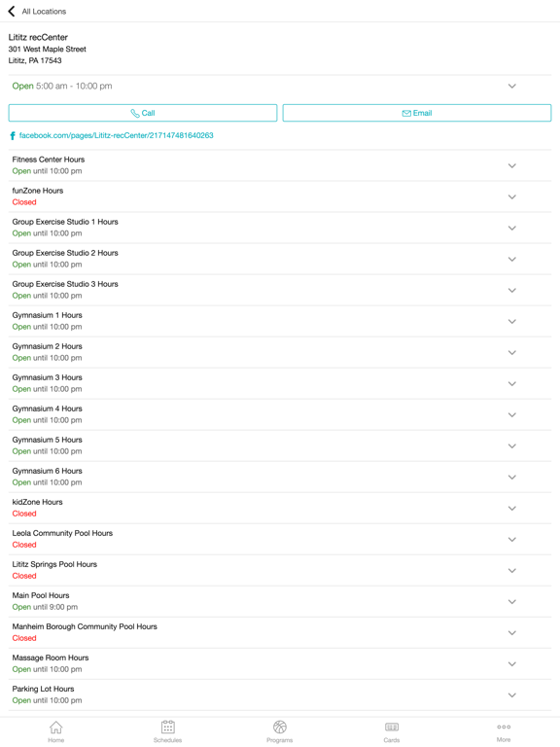The height and width of the screenshot is (747, 560).
Task: Expand Gymnasium 2 Hours chevron
Action: coord(512,352)
